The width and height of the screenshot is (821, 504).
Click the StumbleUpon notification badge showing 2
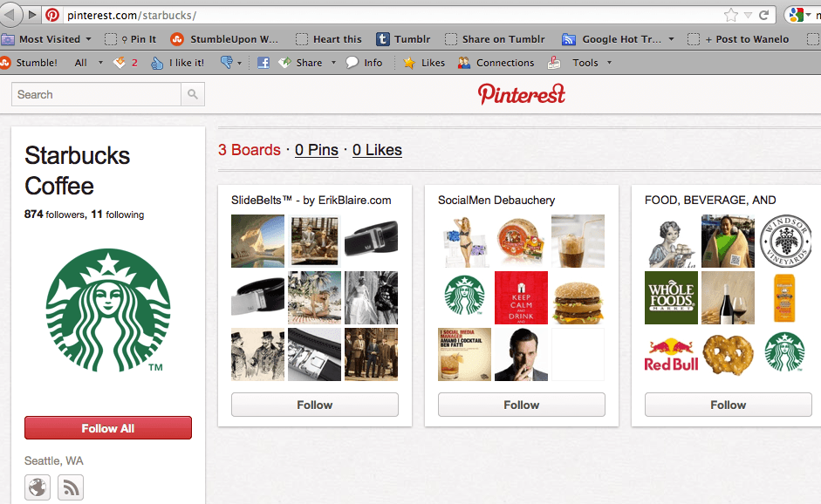pos(126,63)
